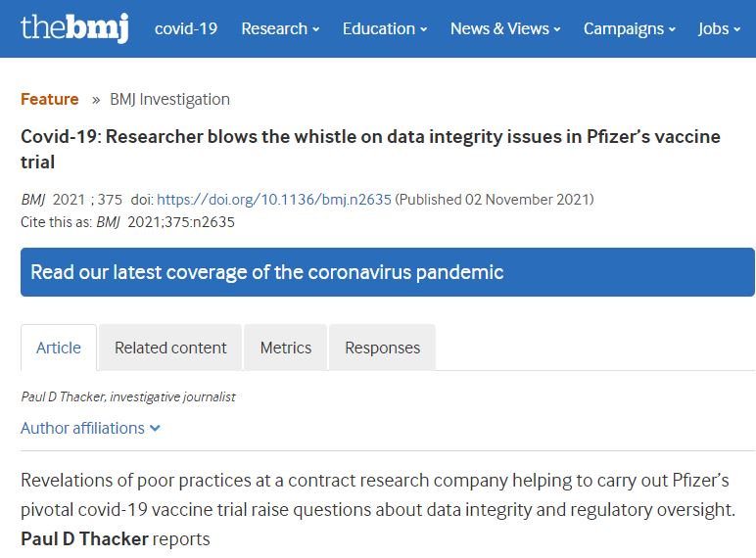Click the BMJ logo

74,27
